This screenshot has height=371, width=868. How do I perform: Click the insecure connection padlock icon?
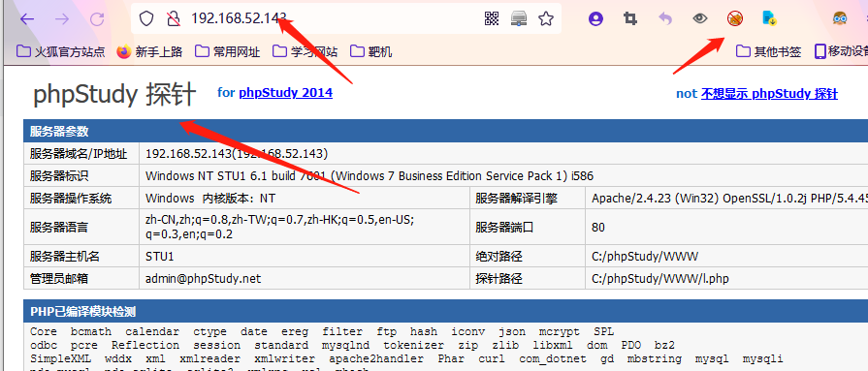[x=174, y=19]
